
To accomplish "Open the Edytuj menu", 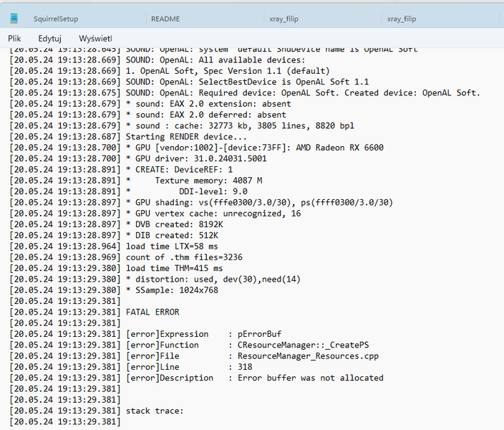I will [x=50, y=38].
